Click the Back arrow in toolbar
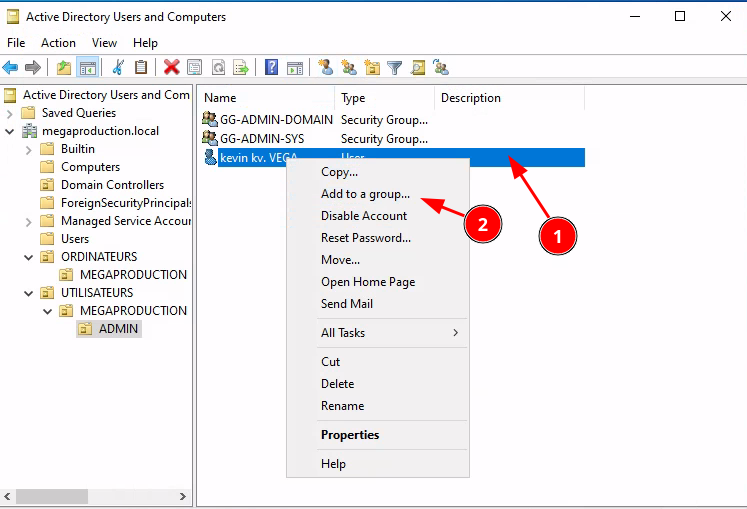This screenshot has height=509, width=747. 10,68
